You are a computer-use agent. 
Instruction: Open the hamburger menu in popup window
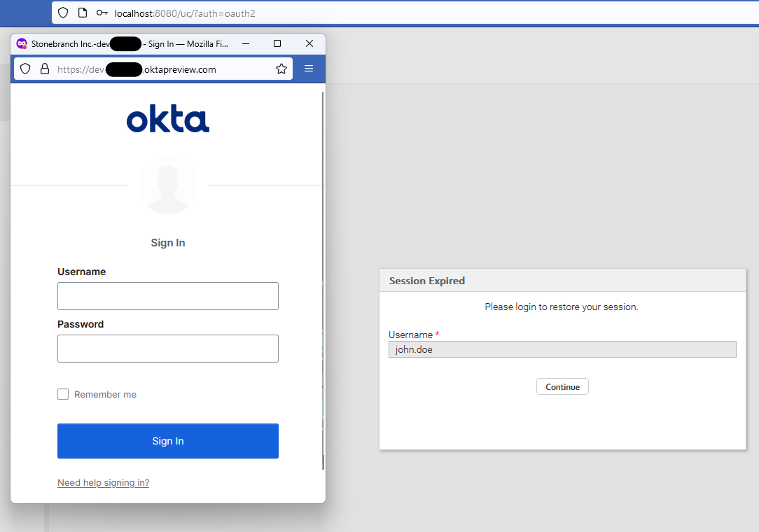[309, 69]
